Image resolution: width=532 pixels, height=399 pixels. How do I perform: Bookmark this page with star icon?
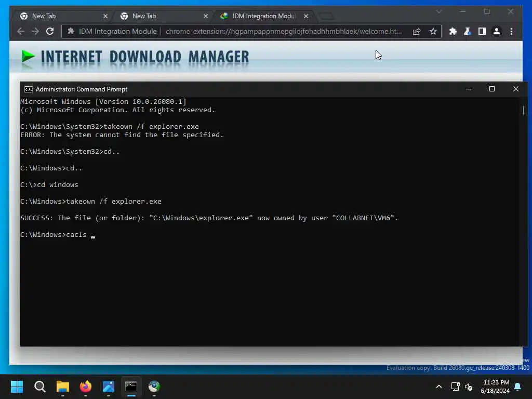433,32
